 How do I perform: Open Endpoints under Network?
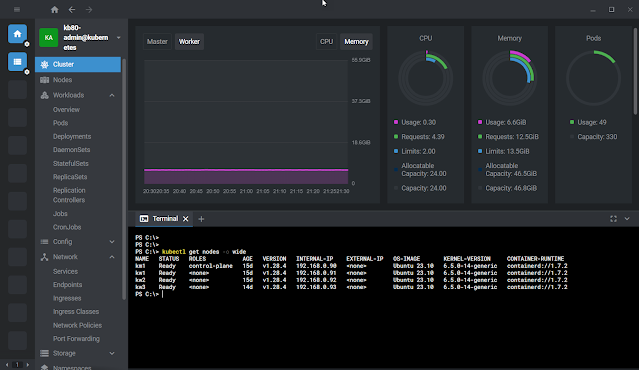point(68,285)
